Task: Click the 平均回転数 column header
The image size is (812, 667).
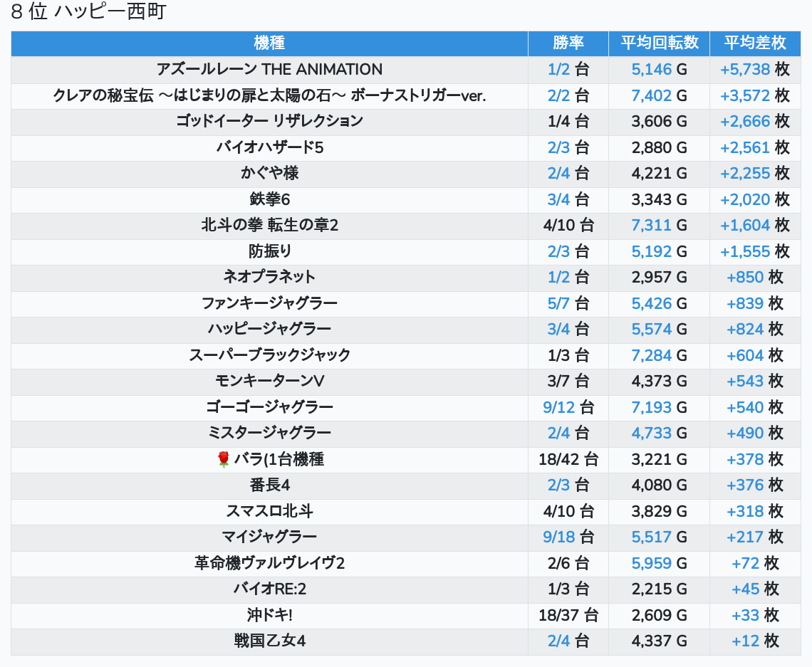Action: click(x=659, y=43)
